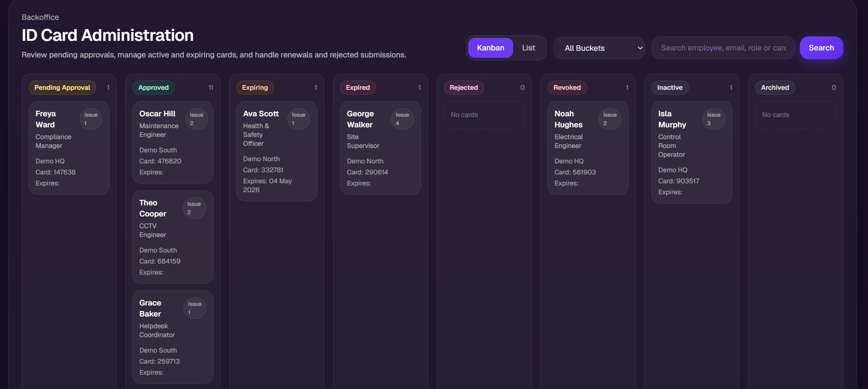Switch to the List view
The image size is (868, 389).
coord(528,47)
